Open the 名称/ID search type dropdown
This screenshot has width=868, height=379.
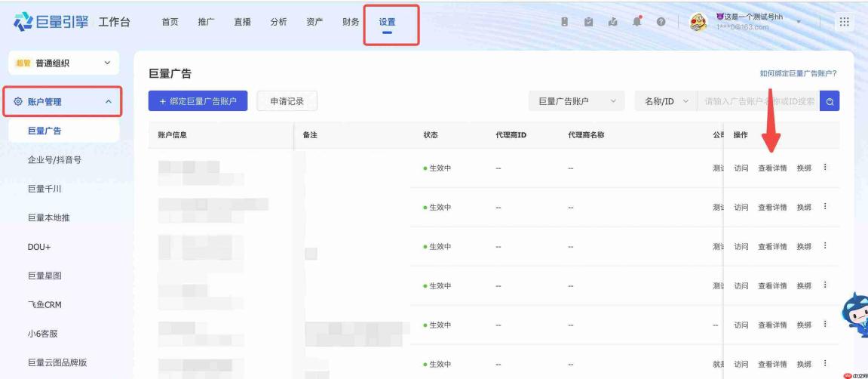click(666, 101)
